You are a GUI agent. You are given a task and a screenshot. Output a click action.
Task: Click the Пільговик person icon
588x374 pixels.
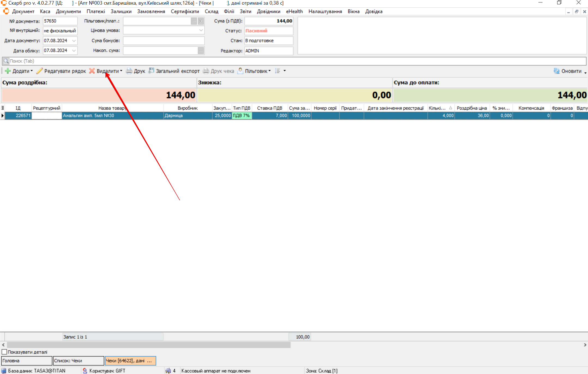[x=240, y=71]
